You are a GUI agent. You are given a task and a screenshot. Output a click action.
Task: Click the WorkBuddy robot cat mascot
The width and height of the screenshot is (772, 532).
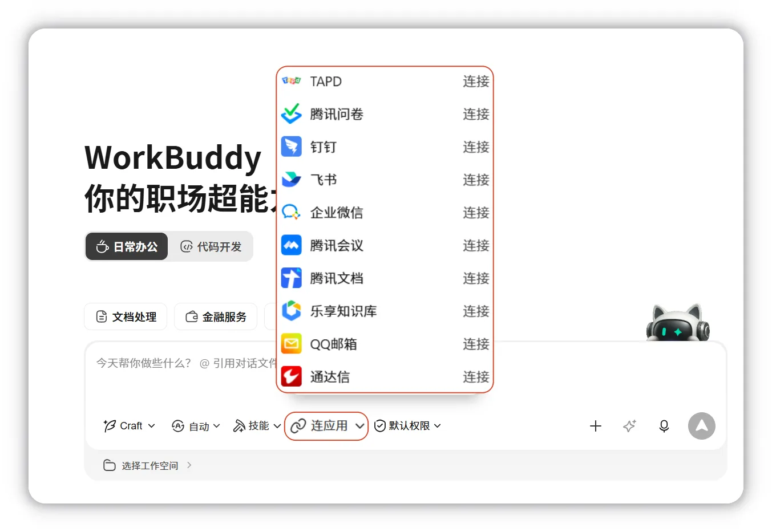point(678,323)
